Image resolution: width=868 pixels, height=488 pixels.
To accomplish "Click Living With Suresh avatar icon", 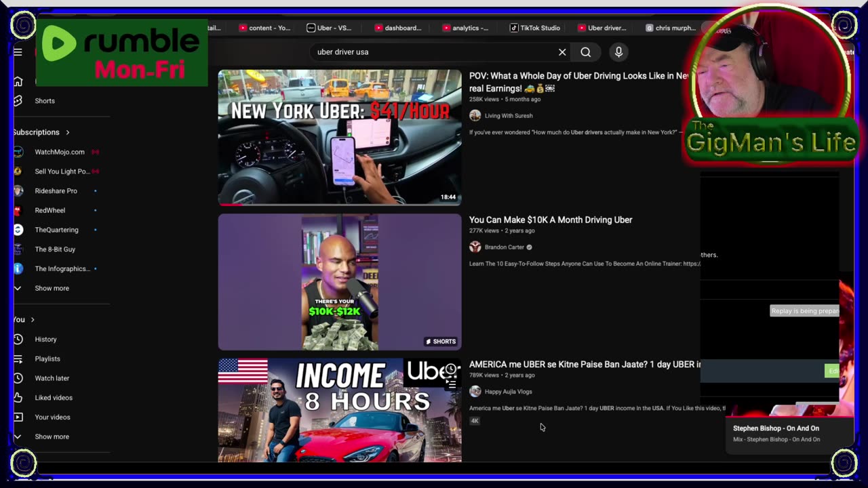I will point(475,116).
